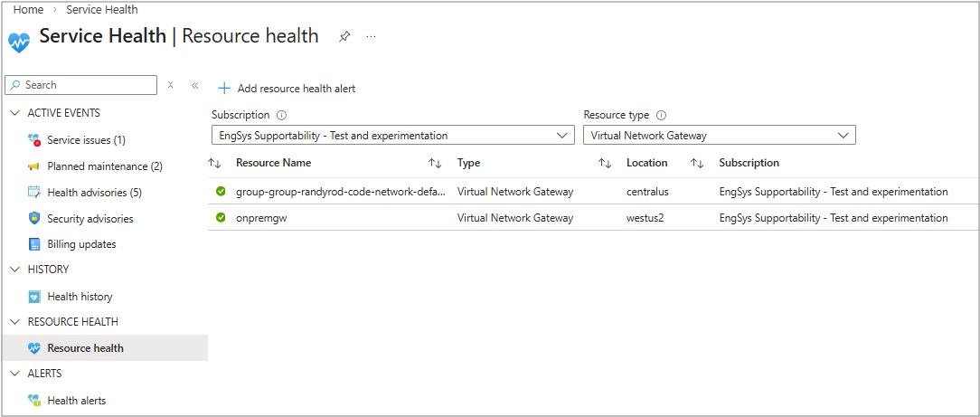Open Planned maintenance (2)
Screen dimensions: 980x417
click(104, 166)
